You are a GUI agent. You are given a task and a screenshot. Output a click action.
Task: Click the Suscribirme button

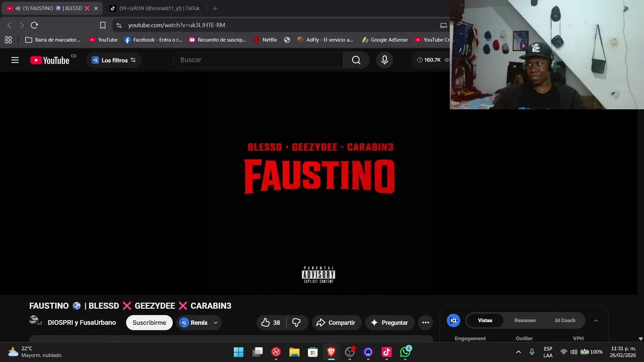click(x=149, y=323)
